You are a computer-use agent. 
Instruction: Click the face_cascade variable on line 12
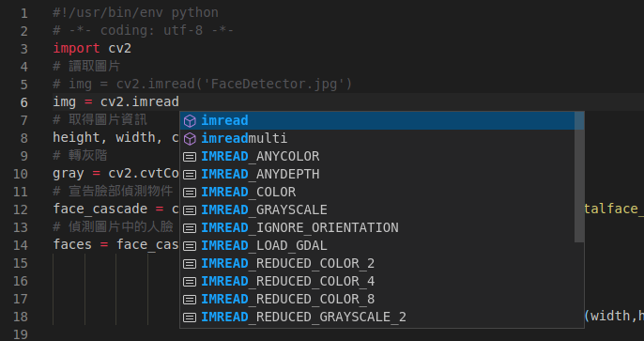click(x=100, y=209)
